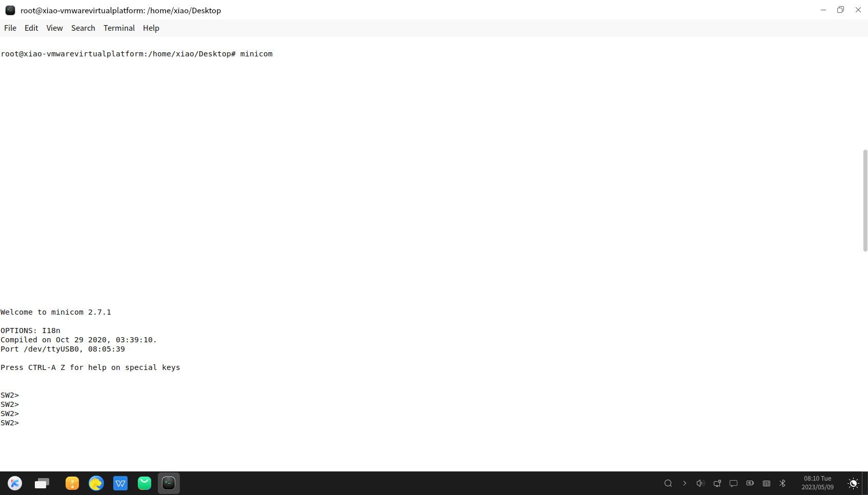Click the terminal vertical scrollbar thumb

(865, 200)
